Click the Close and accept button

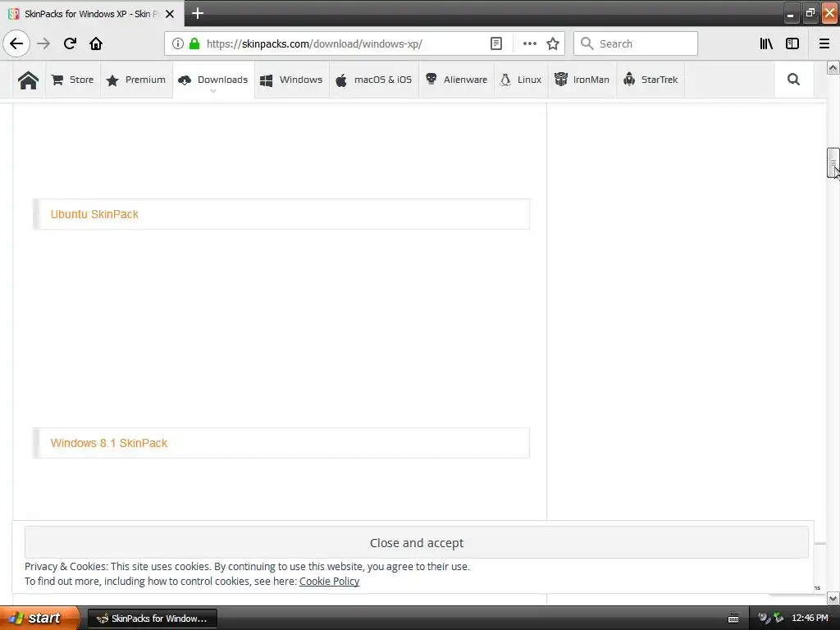coord(416,543)
